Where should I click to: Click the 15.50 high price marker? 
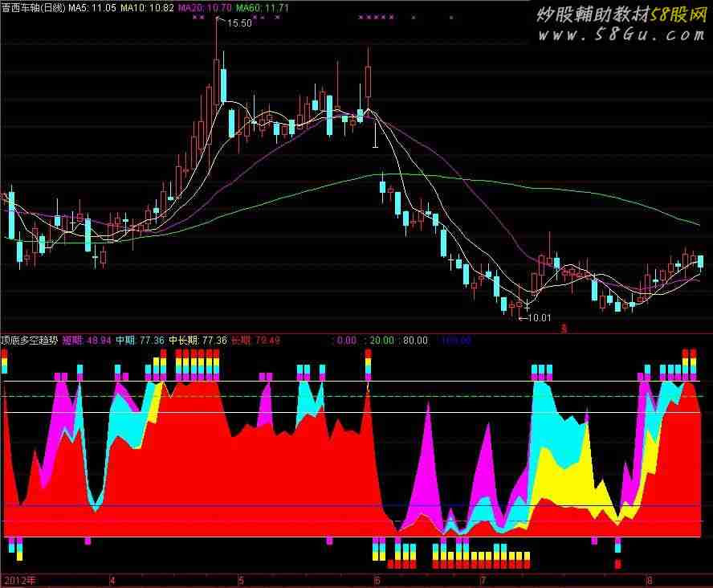coord(239,23)
